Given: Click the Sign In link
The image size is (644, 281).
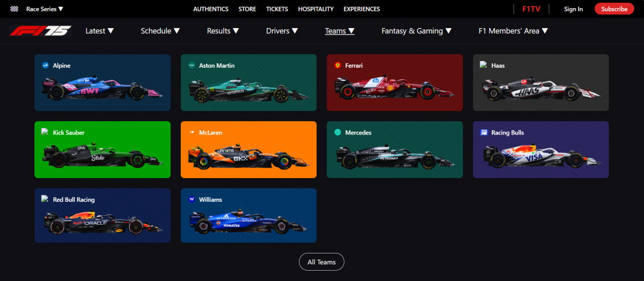Looking at the screenshot, I should point(573,9).
